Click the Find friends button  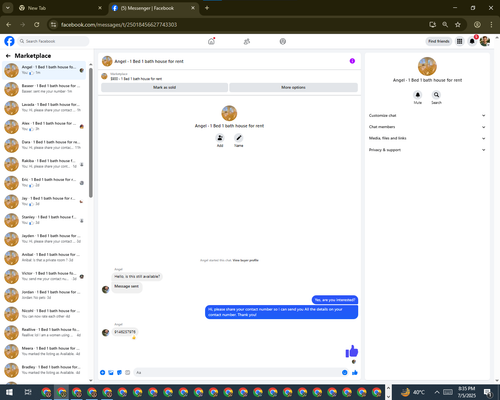[x=439, y=41]
